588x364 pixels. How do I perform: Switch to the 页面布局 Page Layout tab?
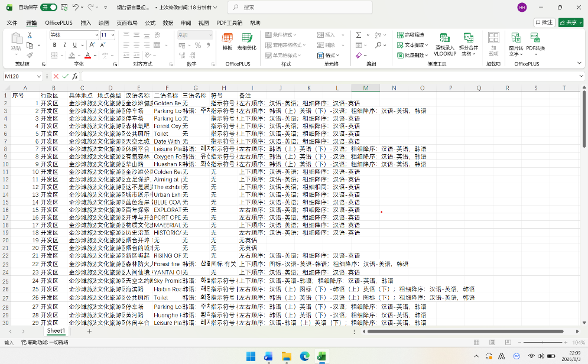point(126,23)
